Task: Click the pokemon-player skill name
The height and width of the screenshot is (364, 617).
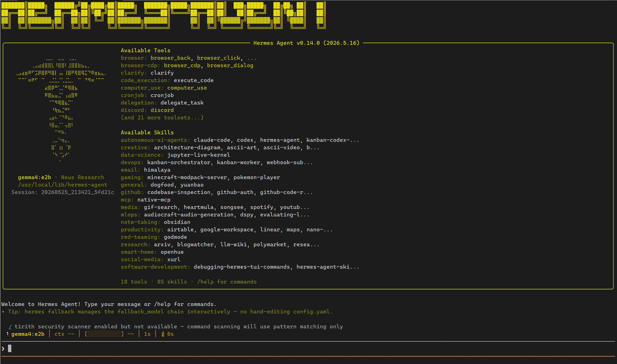Action: [257, 177]
